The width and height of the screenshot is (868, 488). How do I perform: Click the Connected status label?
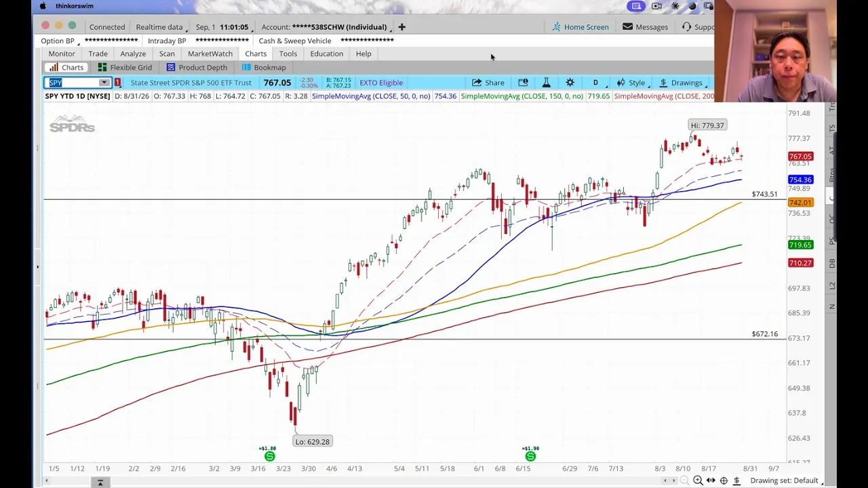tap(107, 27)
